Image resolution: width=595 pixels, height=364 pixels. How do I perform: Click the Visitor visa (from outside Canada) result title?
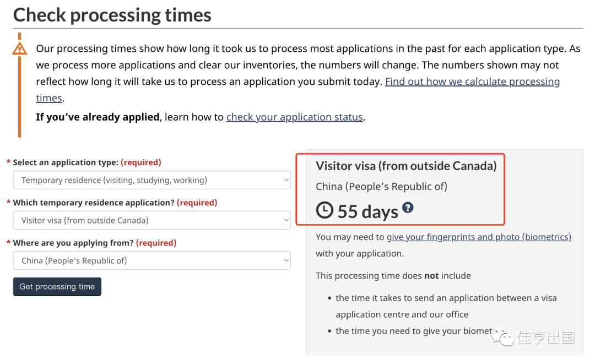coord(406,166)
